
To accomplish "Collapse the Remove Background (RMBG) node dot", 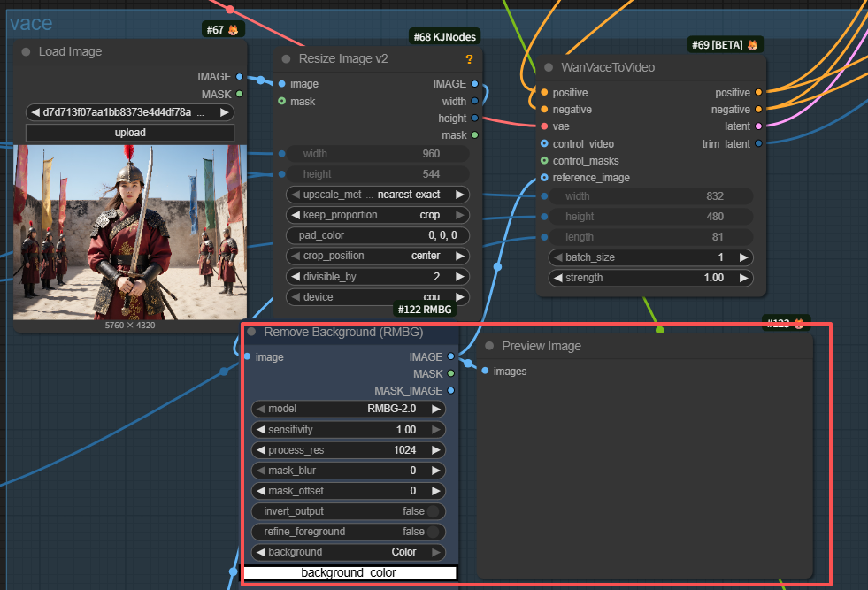I will pos(251,332).
